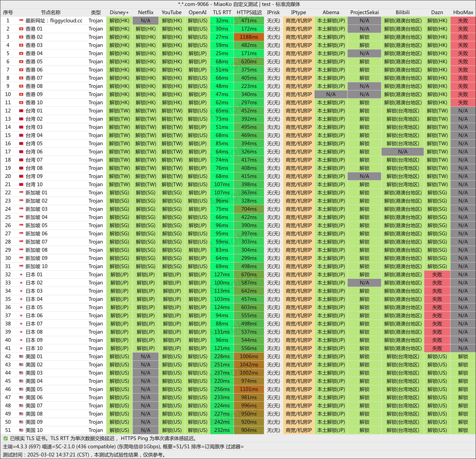Click the ProjectSekai N/A cell for 日本 02

pyautogui.click(x=364, y=283)
